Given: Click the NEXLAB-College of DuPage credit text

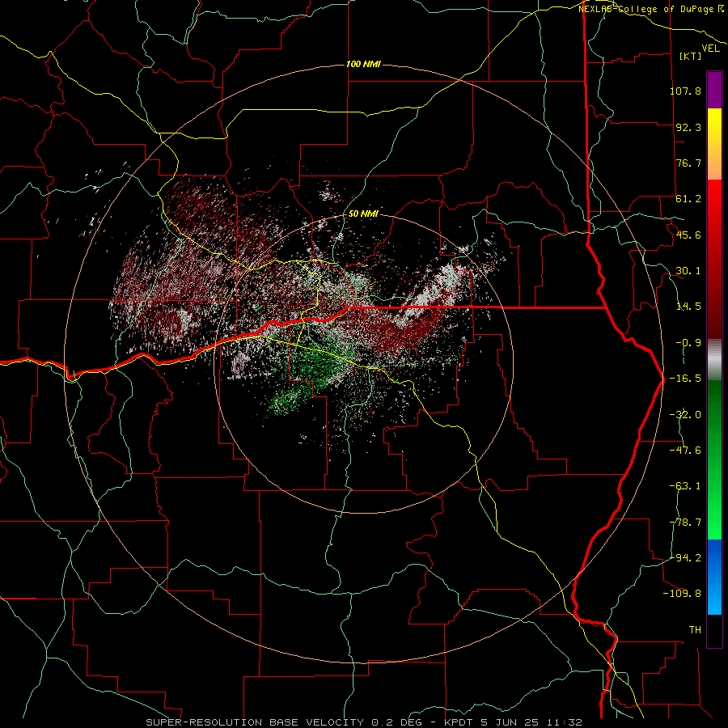Looking at the screenshot, I should coord(651,9).
